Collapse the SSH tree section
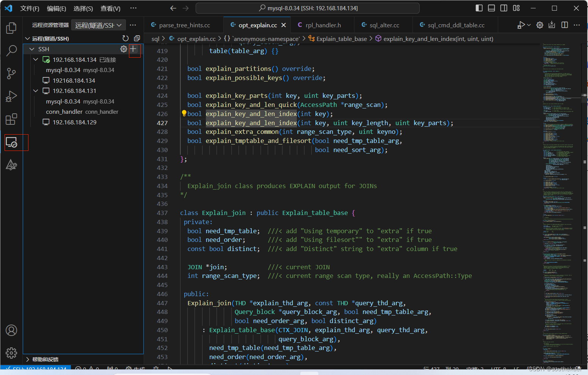Image resolution: width=588 pixels, height=375 pixels. (32, 49)
